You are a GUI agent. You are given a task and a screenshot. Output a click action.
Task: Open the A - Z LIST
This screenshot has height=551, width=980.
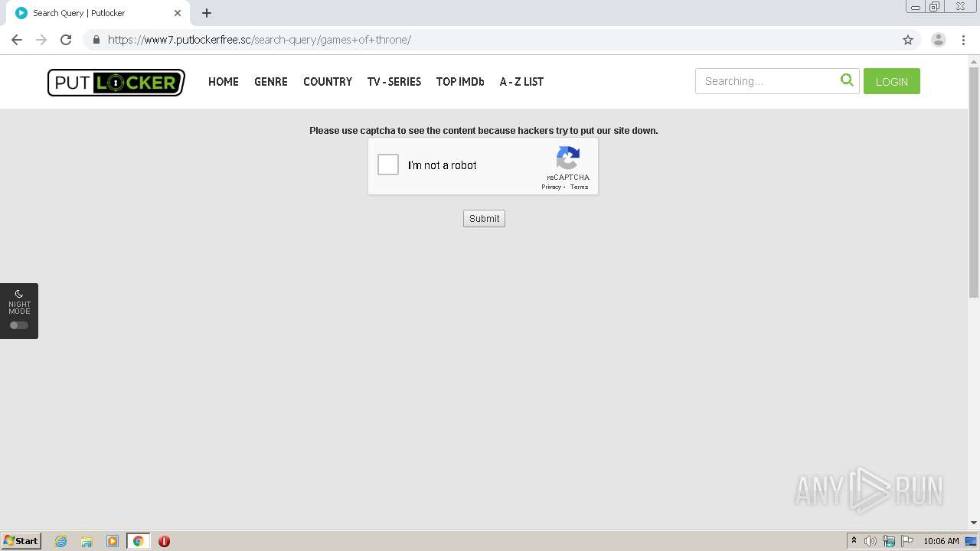[521, 82]
